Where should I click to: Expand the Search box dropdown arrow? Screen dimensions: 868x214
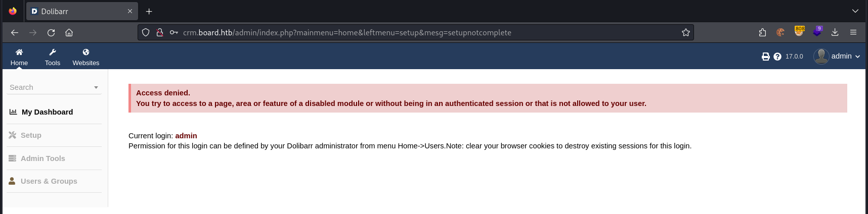click(96, 87)
